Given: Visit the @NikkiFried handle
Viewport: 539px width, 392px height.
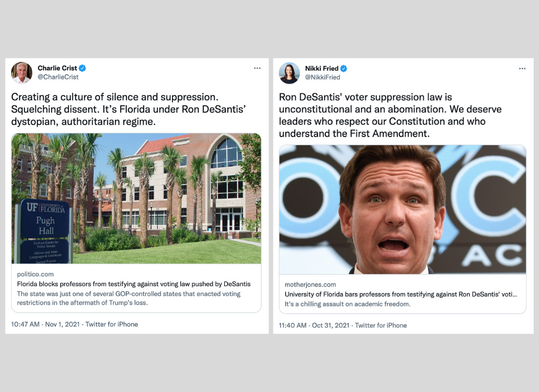Looking at the screenshot, I should tap(322, 77).
